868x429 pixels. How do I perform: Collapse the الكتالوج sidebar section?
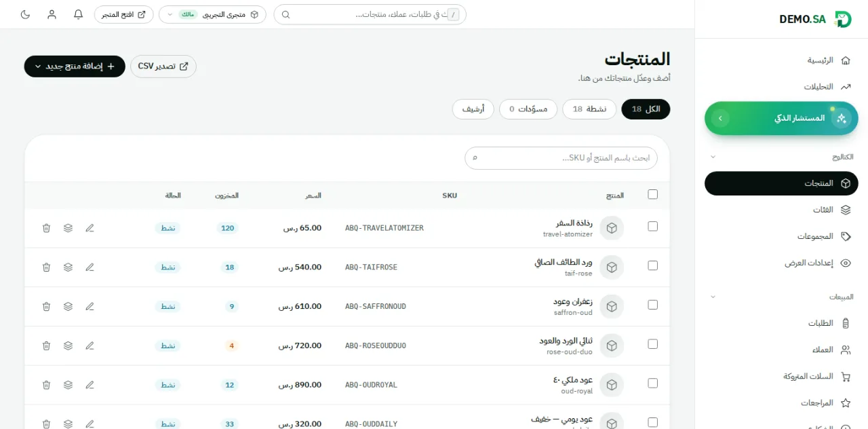(713, 157)
